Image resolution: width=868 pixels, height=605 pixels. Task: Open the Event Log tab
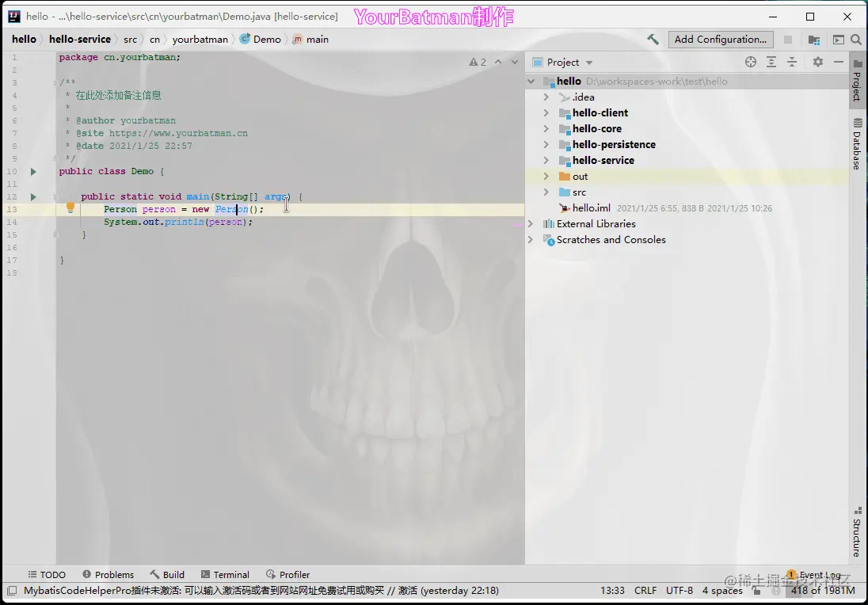[814, 575]
